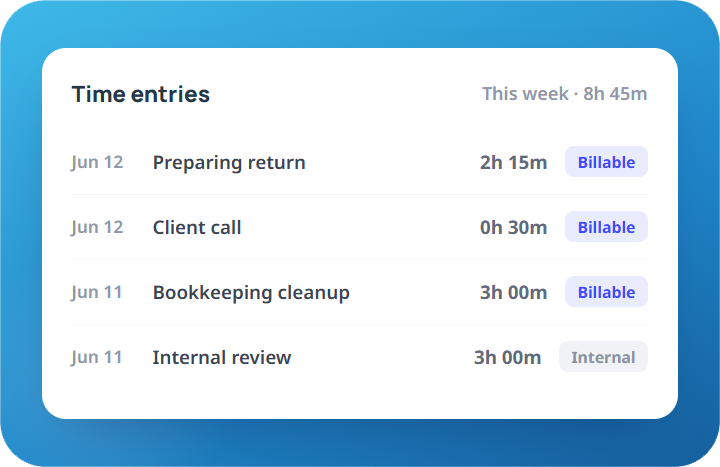Click the Billable tag on Preparing return
720x467 pixels.
(x=606, y=162)
